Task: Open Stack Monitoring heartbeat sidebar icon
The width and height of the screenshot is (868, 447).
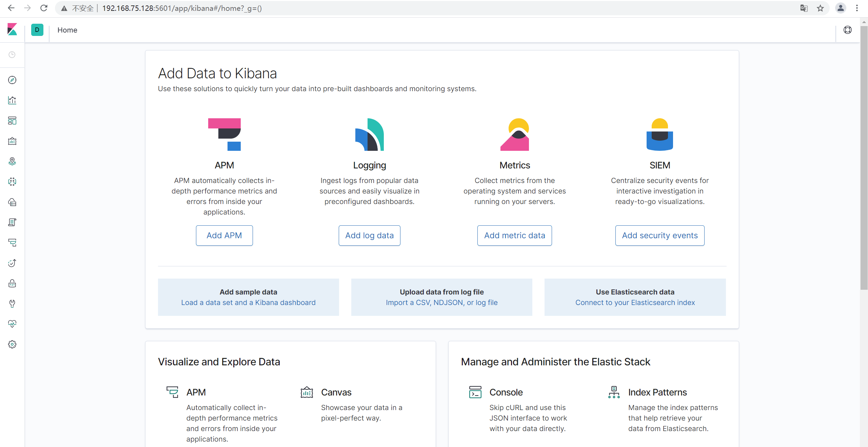Action: 12,324
